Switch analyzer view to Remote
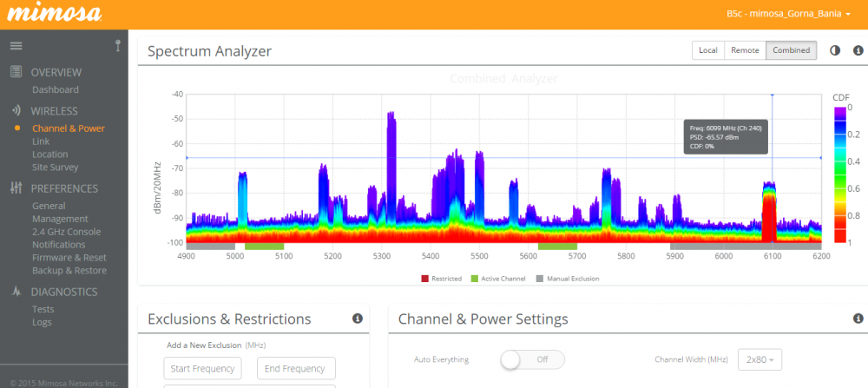Image resolution: width=868 pixels, height=388 pixels. click(x=745, y=50)
